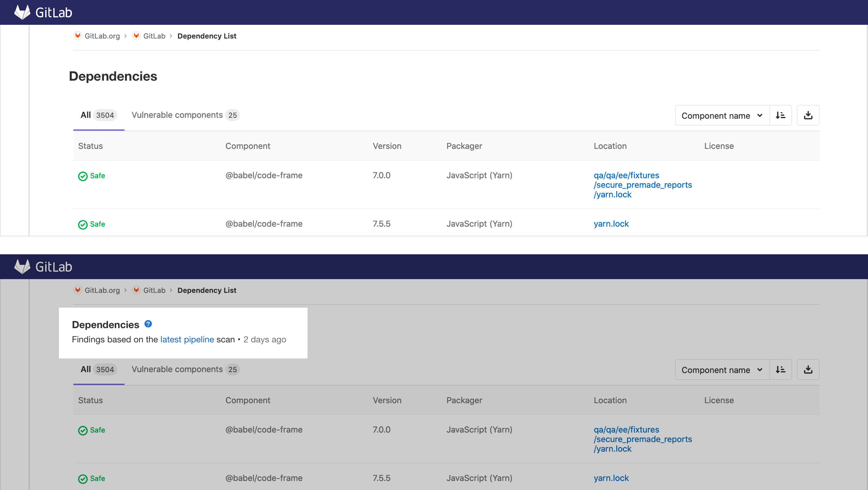Click the export download icon in the lower dimmed mockup
This screenshot has width=868, height=490.
808,370
